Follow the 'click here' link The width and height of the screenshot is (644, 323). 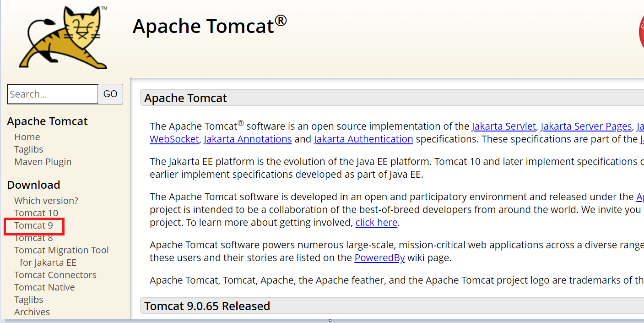(x=376, y=223)
